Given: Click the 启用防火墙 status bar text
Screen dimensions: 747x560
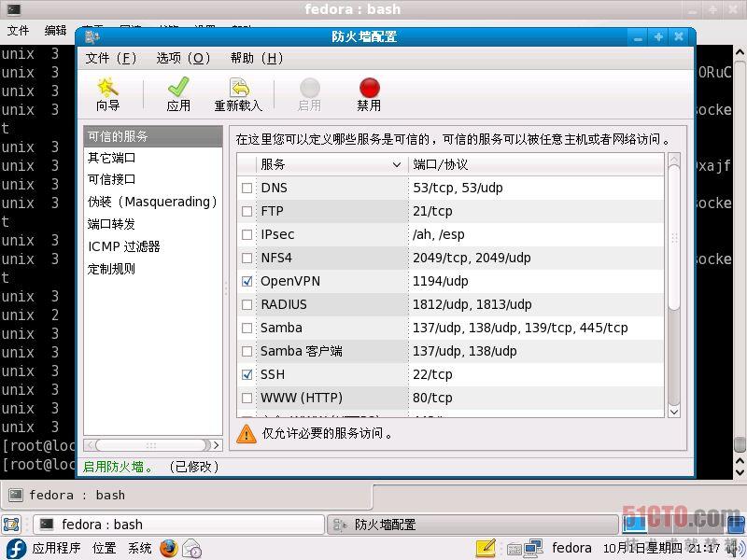Looking at the screenshot, I should (119, 467).
